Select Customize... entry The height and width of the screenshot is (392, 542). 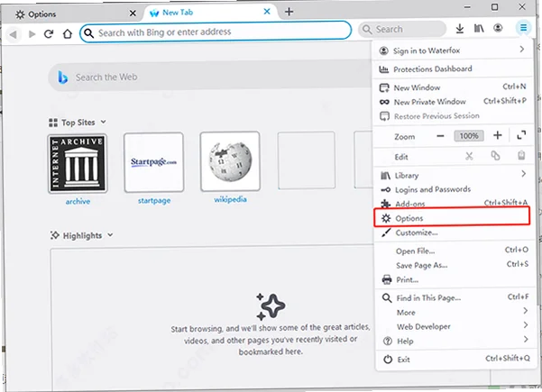453,232
